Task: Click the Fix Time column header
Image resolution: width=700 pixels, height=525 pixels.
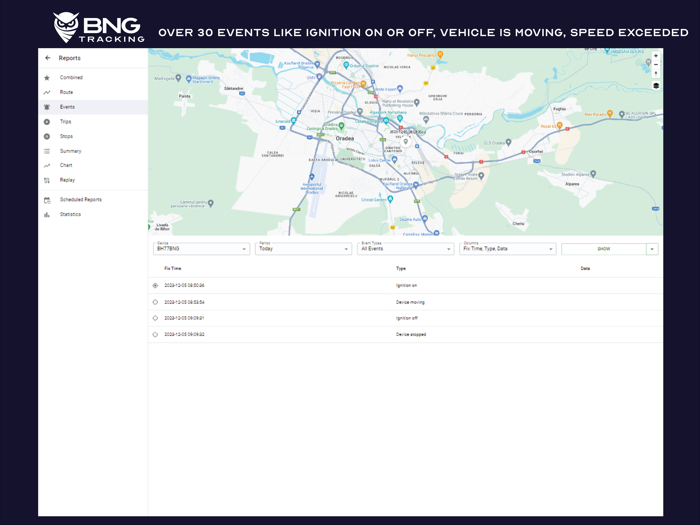Action: pyautogui.click(x=173, y=268)
